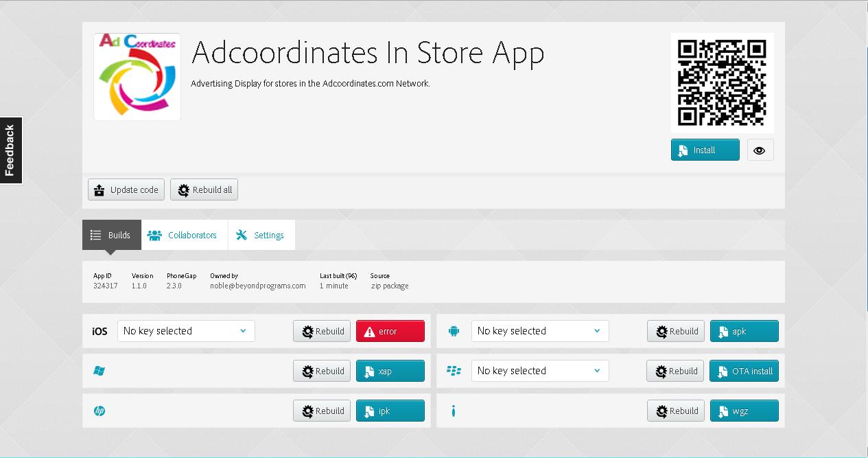
Task: Expand the iOS key dropdown
Action: coord(186,331)
